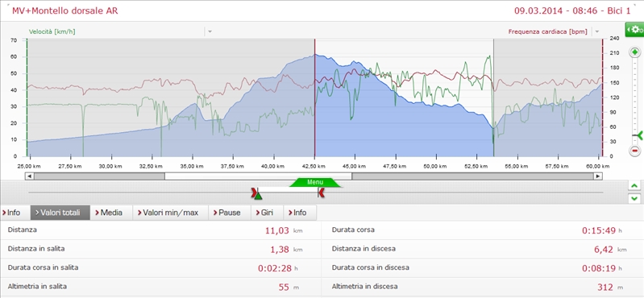Open the Valori min/max tab
The height and width of the screenshot is (298, 644).
point(170,213)
